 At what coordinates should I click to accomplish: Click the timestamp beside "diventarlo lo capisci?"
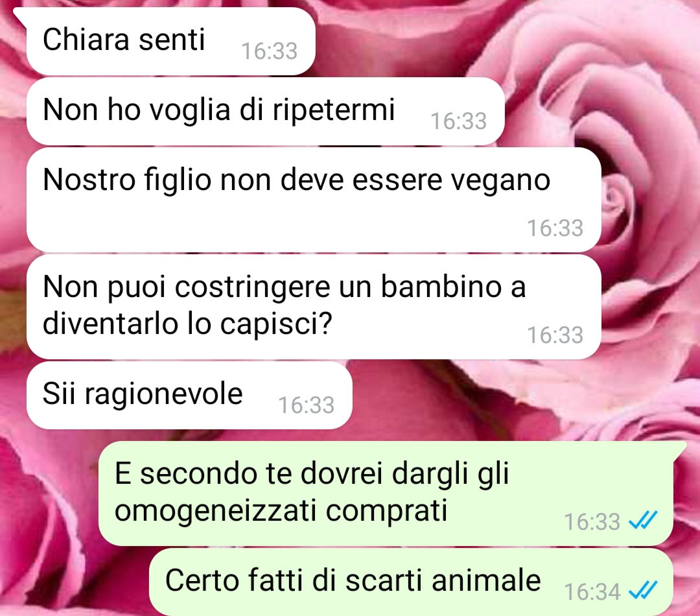pyautogui.click(x=555, y=335)
